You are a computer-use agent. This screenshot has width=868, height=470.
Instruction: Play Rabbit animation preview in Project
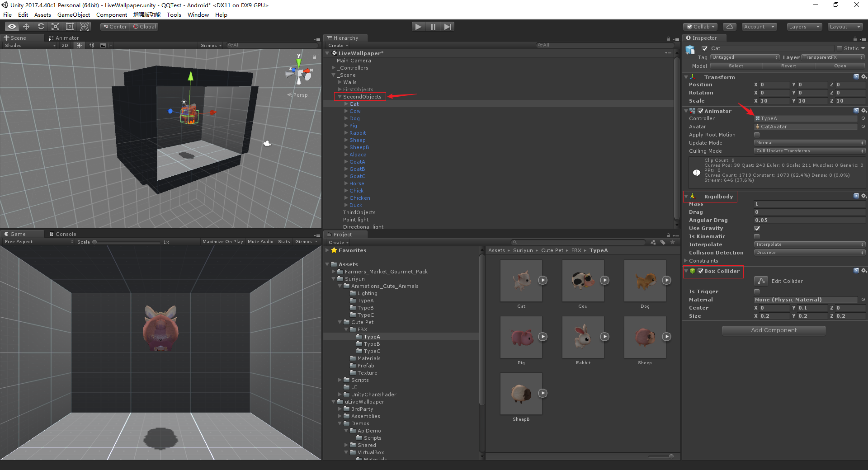click(604, 337)
